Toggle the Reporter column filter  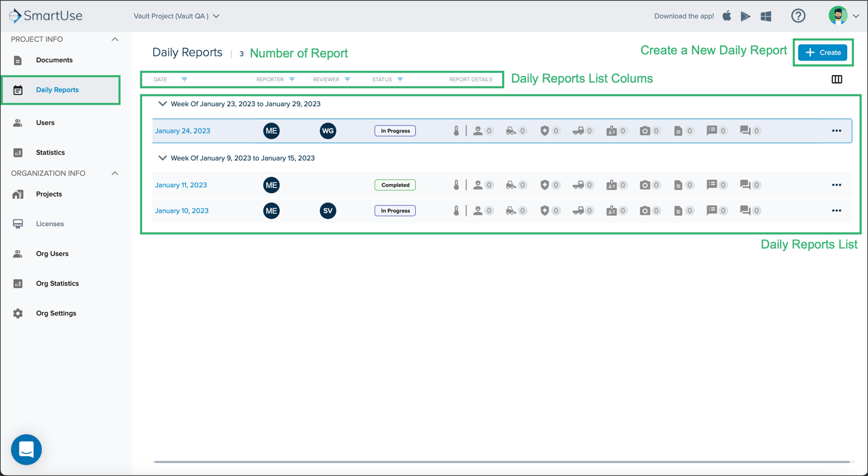coord(292,79)
